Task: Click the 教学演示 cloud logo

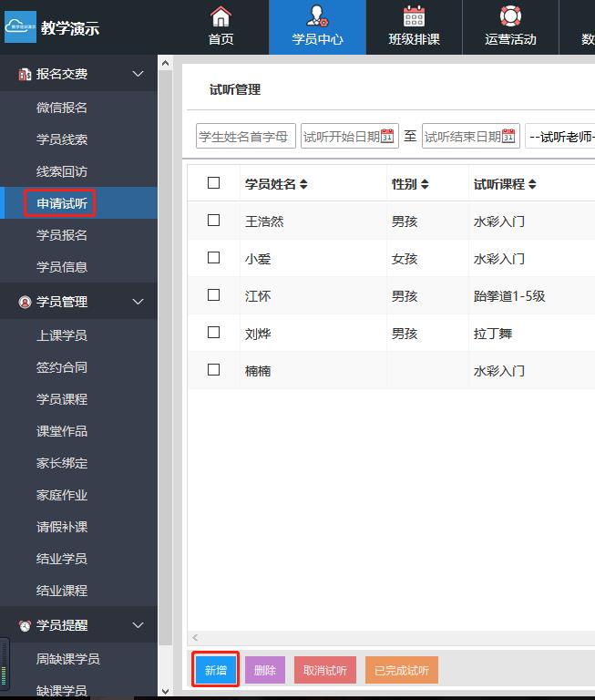Action: pyautogui.click(x=20, y=27)
